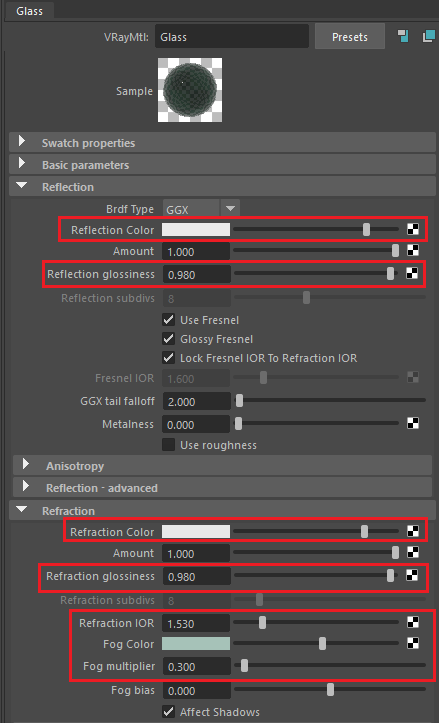439x723 pixels.
Task: Click the map icon for Fog Color
Action: coord(413,643)
